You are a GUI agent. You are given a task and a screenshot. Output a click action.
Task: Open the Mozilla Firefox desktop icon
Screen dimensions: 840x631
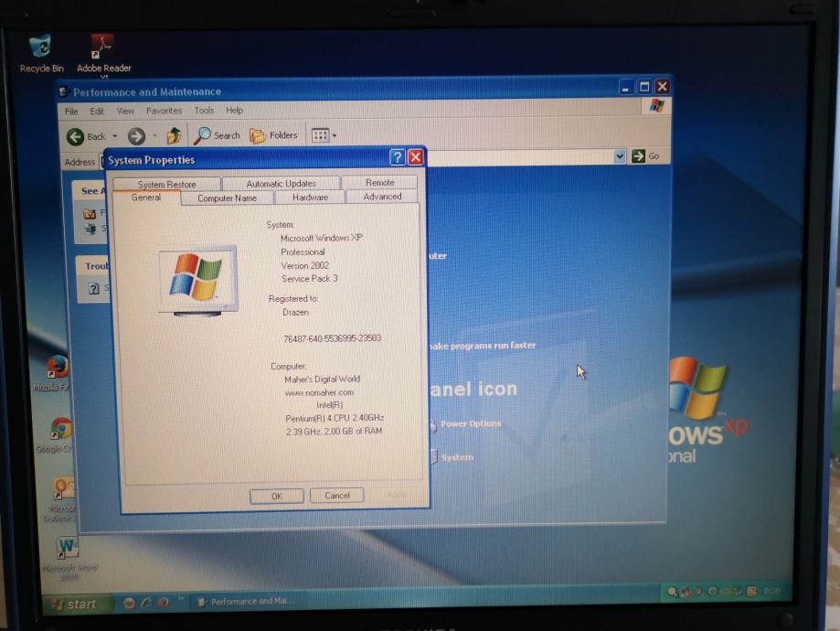tap(57, 373)
